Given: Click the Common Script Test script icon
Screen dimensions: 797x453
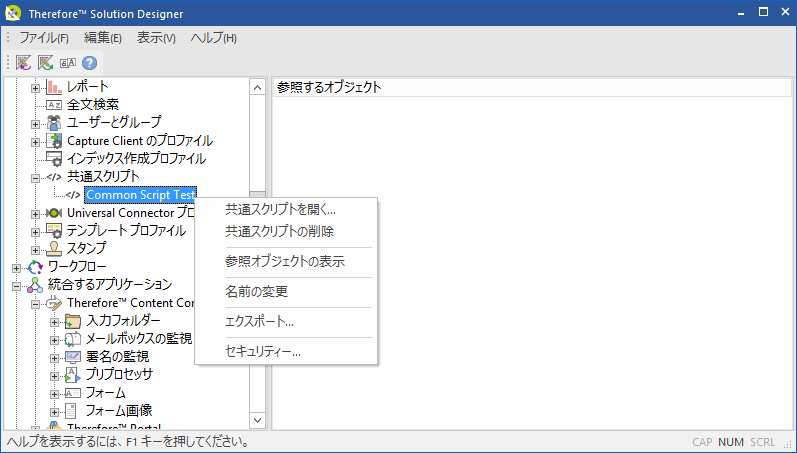Looking at the screenshot, I should click(x=73, y=195).
